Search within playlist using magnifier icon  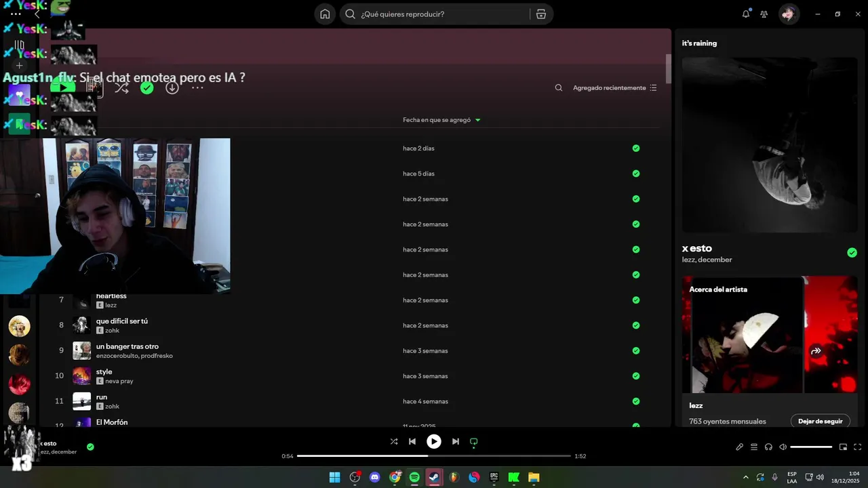pyautogui.click(x=559, y=87)
